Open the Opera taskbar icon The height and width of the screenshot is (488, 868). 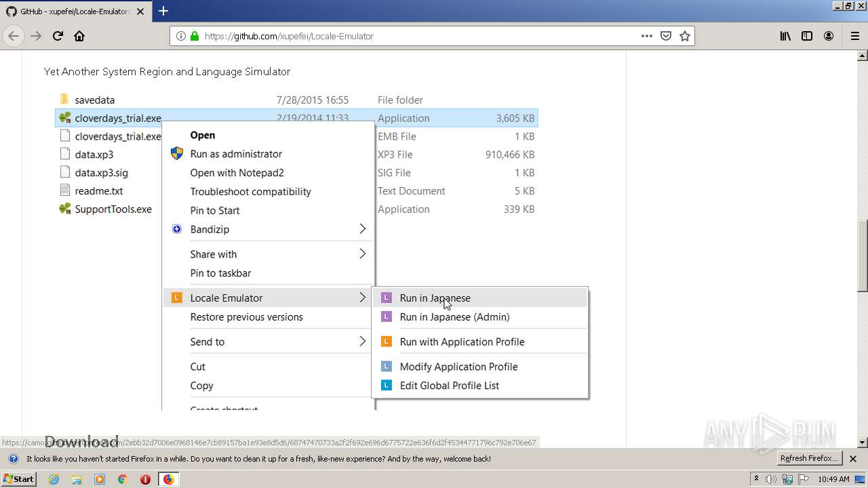145,479
